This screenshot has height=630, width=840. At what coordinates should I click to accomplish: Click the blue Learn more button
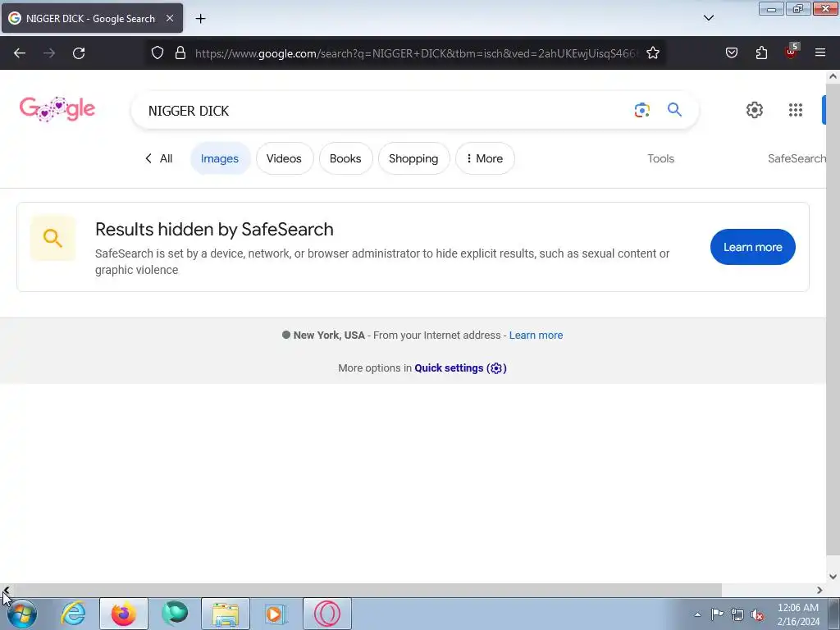tap(753, 247)
